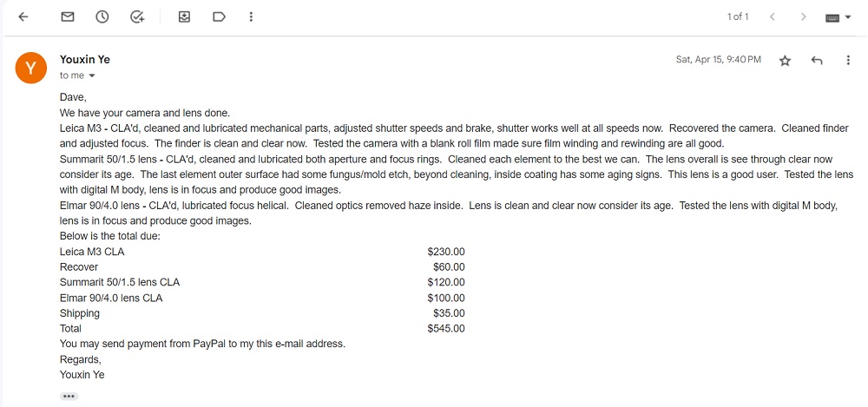
Task: Reply to Youxin Ye's message
Action: (x=817, y=61)
